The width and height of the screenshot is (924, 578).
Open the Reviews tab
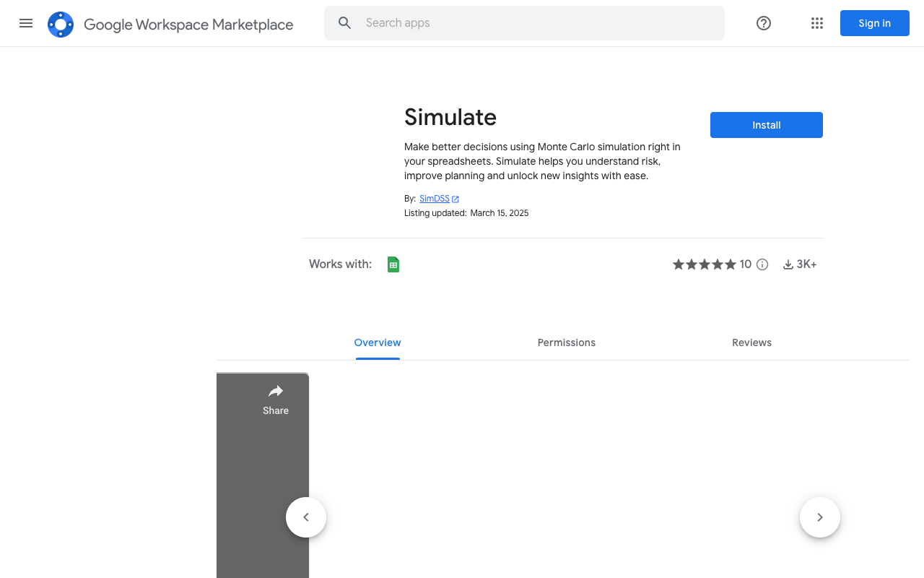[751, 342]
